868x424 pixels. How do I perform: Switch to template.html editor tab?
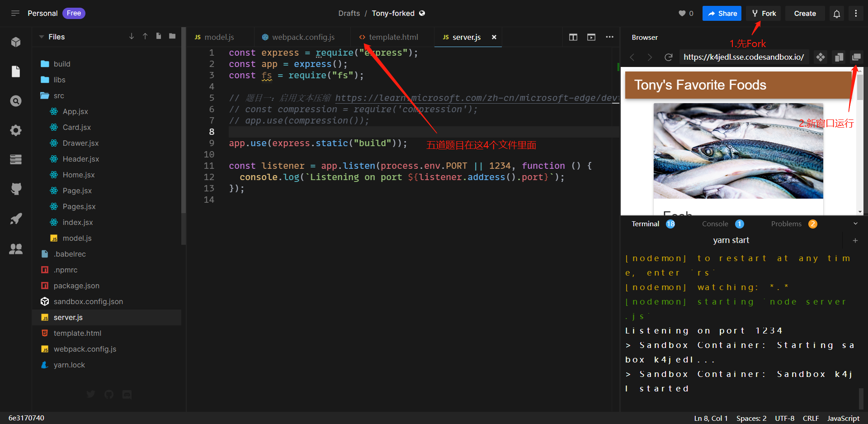(393, 37)
